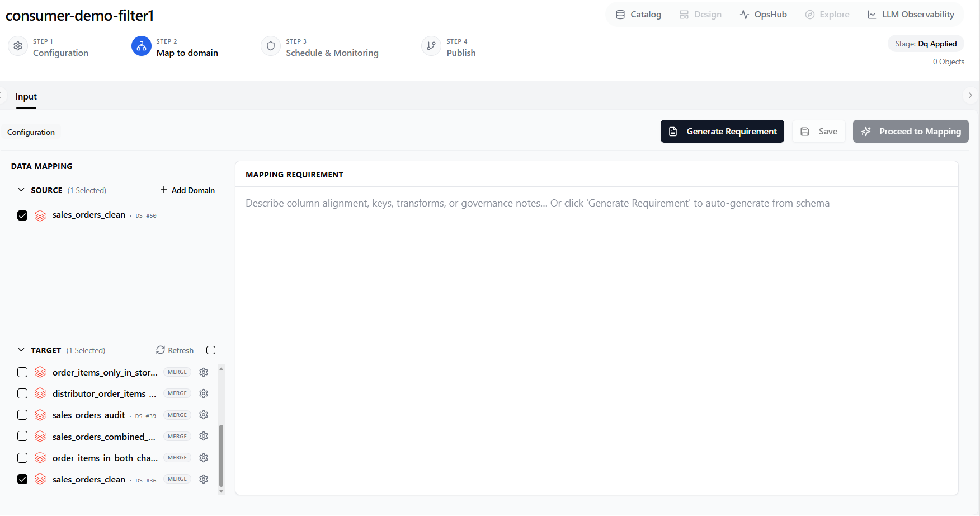Check the order_items_only_in_stor target checkbox
Viewport: 980px width, 516px height.
point(22,372)
